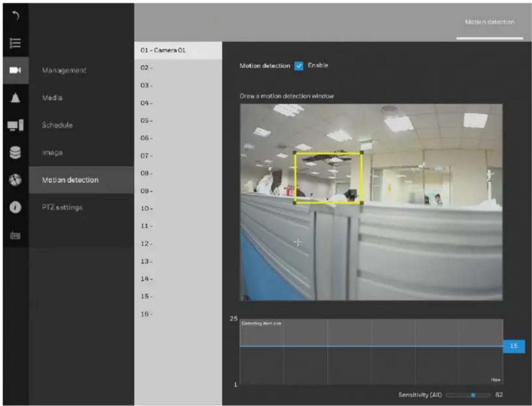The width and height of the screenshot is (532, 406).
Task: Click the back arrow icon
Action: pyautogui.click(x=16, y=16)
